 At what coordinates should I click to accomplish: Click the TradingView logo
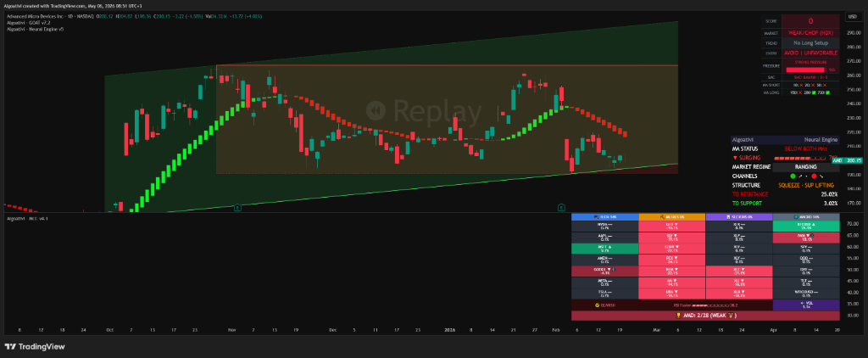tap(35, 346)
